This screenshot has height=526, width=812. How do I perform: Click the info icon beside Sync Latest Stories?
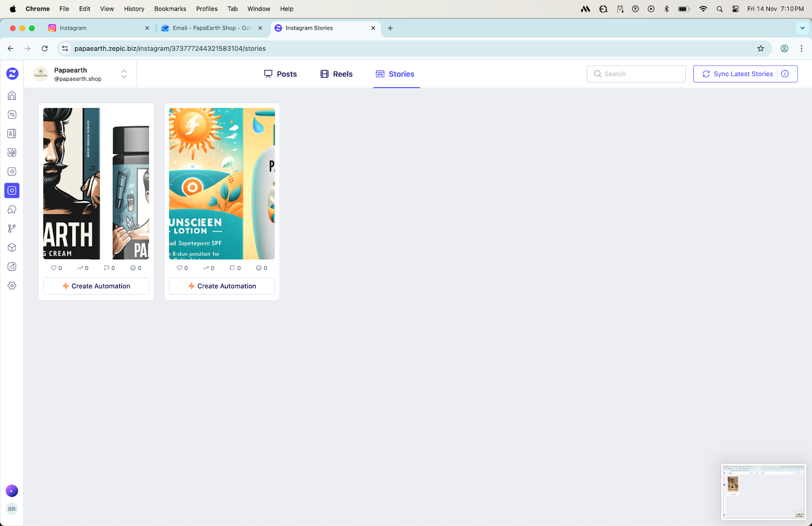coord(785,74)
